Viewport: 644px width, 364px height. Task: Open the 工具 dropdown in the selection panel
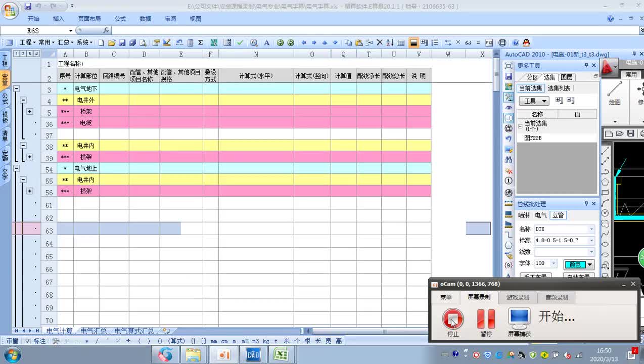pyautogui.click(x=534, y=101)
